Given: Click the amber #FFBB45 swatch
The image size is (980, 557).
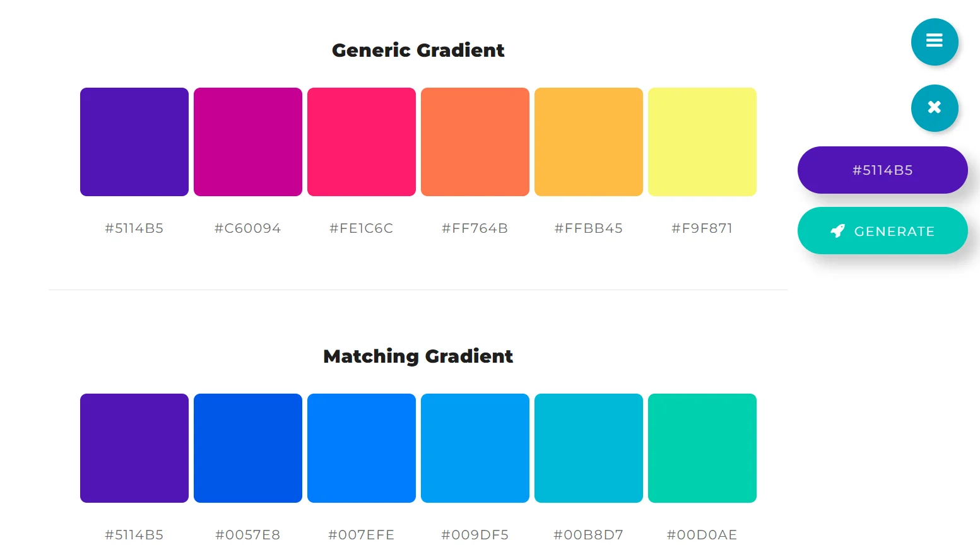Looking at the screenshot, I should coord(589,142).
